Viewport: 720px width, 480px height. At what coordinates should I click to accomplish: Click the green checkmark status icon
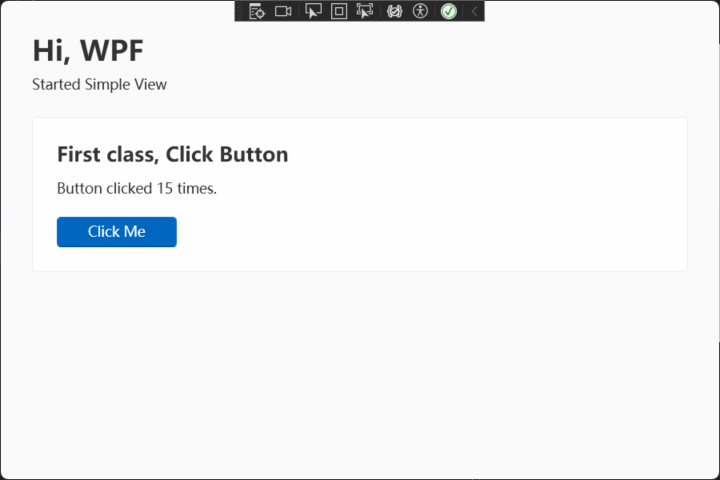tap(449, 11)
